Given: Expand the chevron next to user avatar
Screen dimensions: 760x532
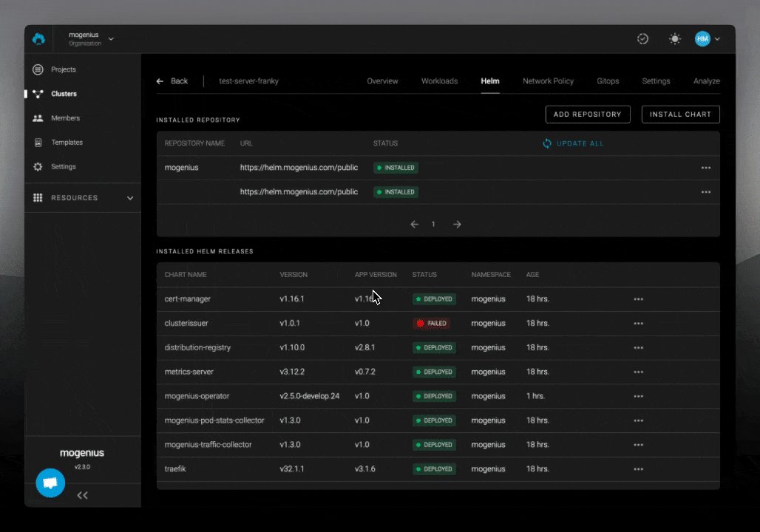Looking at the screenshot, I should click(x=717, y=38).
